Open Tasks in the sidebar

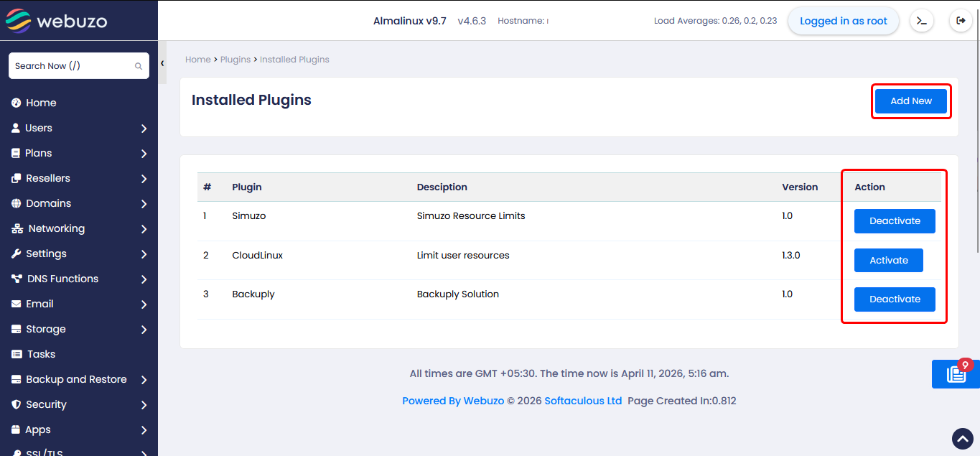pos(41,354)
